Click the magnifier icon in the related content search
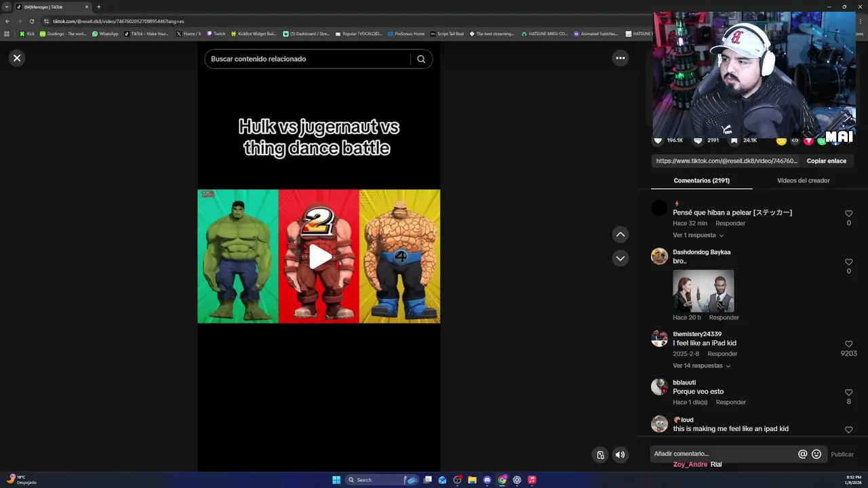 (421, 59)
